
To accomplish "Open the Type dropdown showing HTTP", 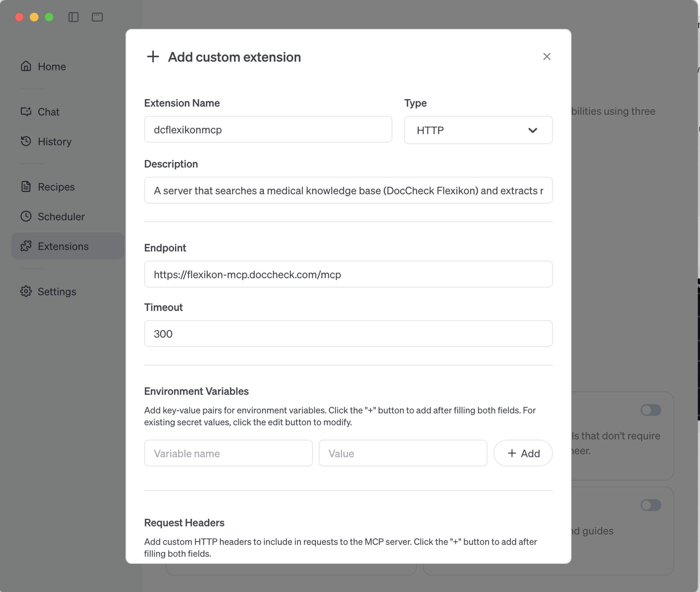I will pyautogui.click(x=478, y=130).
